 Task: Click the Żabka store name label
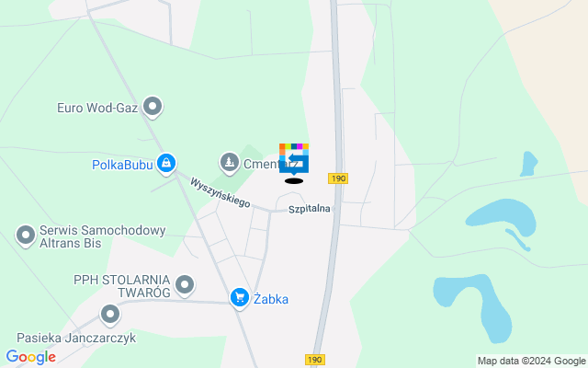pos(271,299)
